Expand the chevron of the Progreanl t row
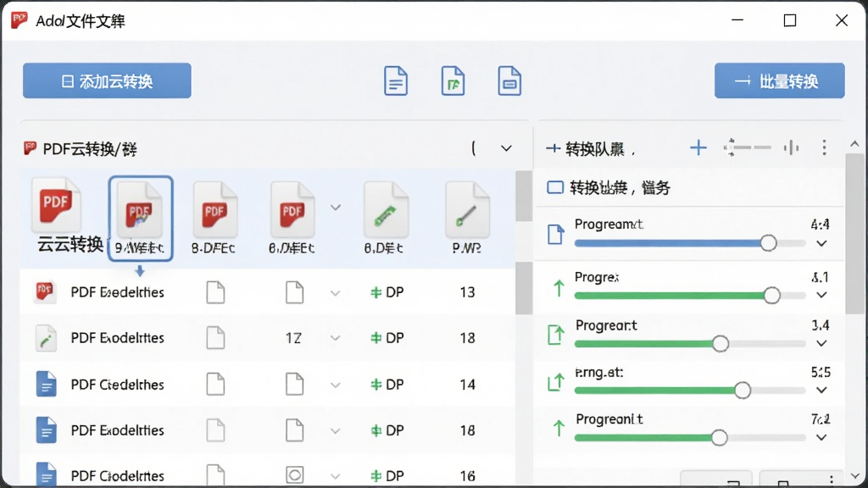Viewport: 868px width, 488px height. pos(821,437)
